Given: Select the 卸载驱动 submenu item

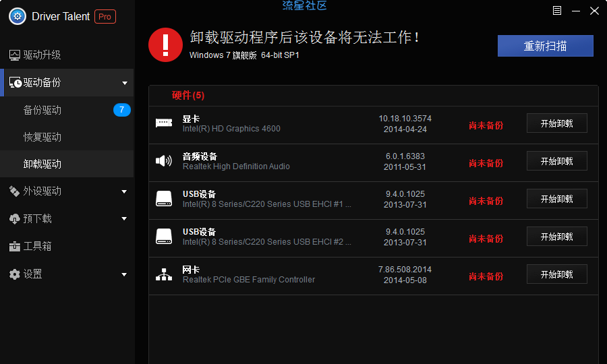Looking at the screenshot, I should (67, 164).
